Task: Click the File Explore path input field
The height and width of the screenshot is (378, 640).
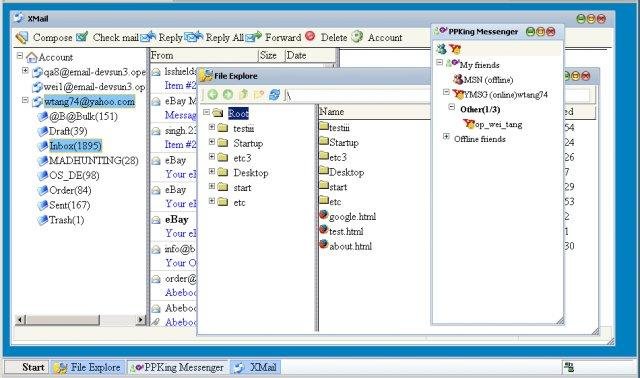Action: coord(357,95)
